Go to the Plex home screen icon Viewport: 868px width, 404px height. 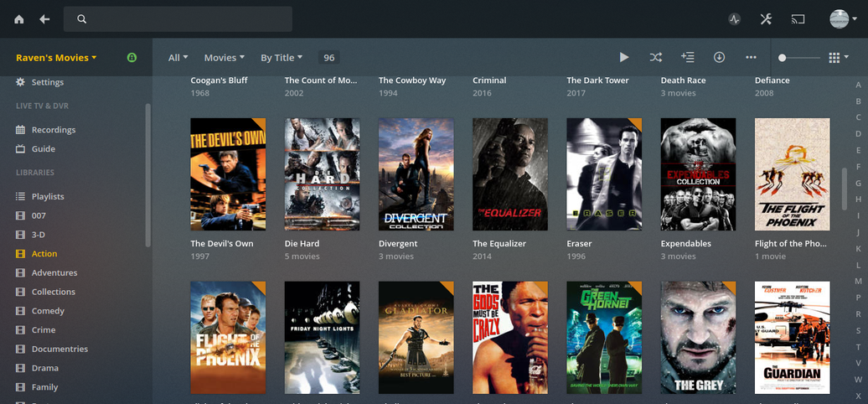pyautogui.click(x=18, y=19)
